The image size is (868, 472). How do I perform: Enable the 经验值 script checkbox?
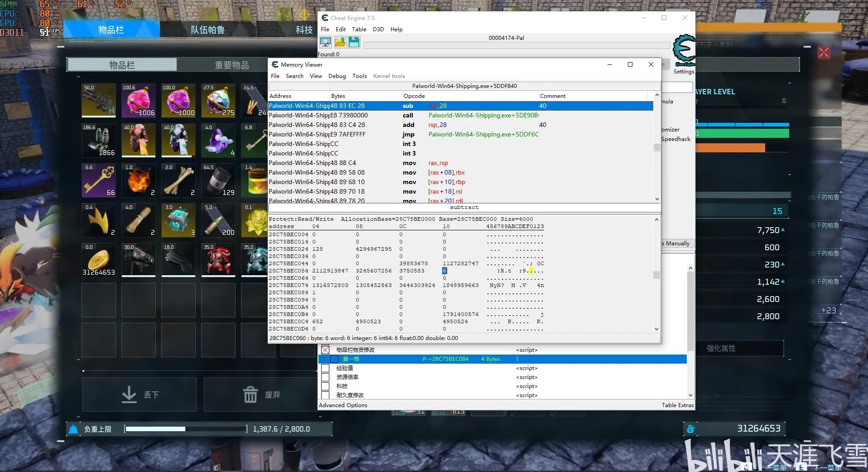325,368
